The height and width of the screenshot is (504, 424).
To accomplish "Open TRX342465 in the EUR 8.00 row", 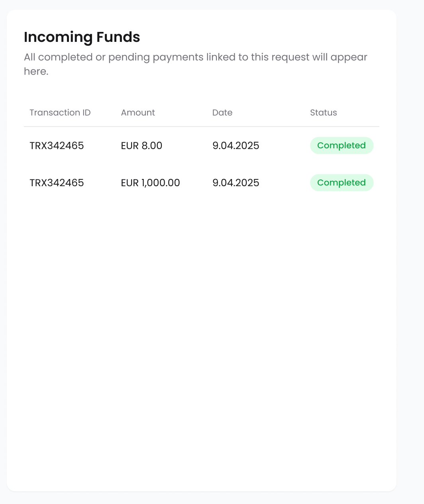I will (57, 146).
